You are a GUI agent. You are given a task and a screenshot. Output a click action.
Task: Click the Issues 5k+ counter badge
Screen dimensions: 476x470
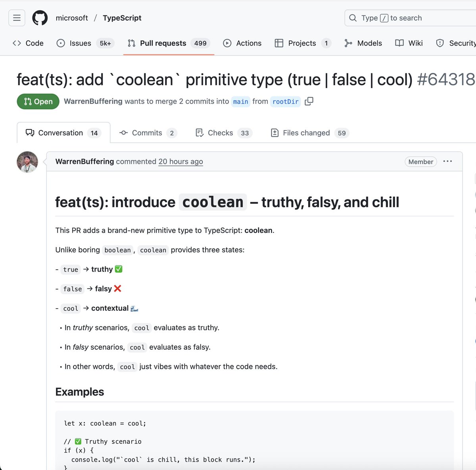pos(105,43)
